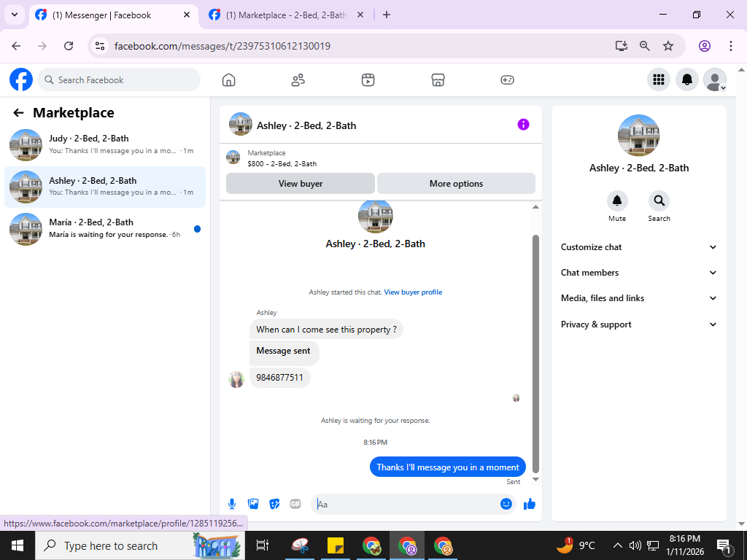Attach a photo file icon
Viewport: 747px width, 560px height.
(253, 504)
